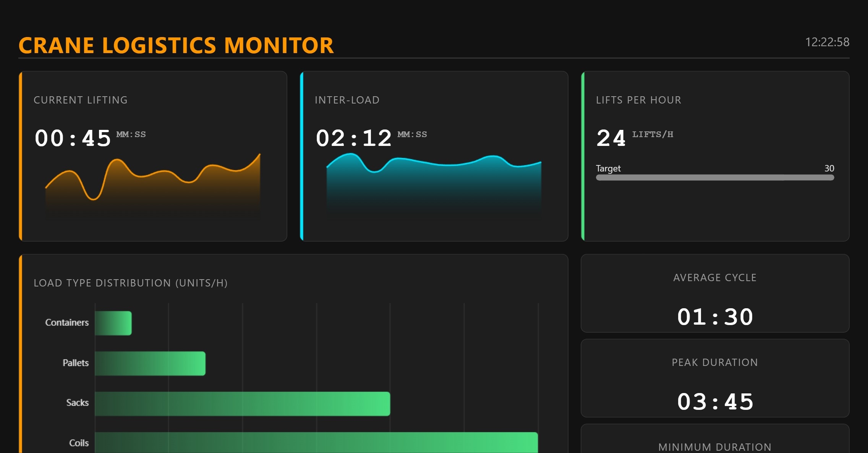Select the Current Lifting card label
Viewport: 868px width, 453px height.
[81, 100]
